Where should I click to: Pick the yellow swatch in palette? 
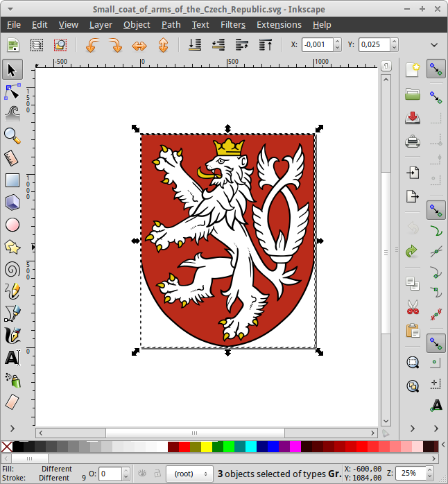(x=206, y=447)
